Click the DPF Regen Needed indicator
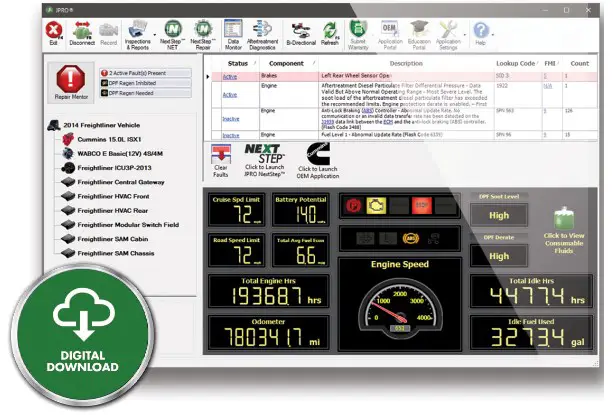This screenshot has width=613, height=415. [x=145, y=93]
